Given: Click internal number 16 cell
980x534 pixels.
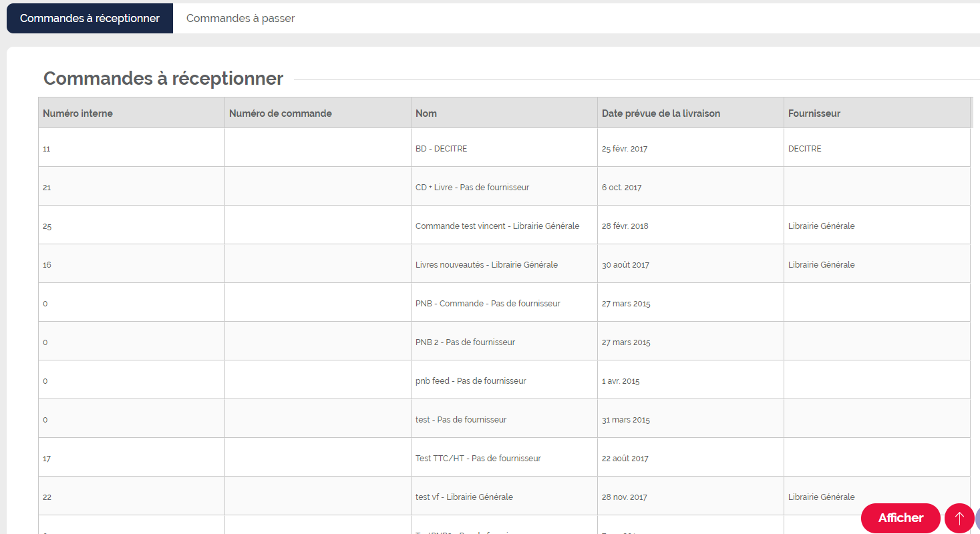Looking at the screenshot, I should pos(132,264).
